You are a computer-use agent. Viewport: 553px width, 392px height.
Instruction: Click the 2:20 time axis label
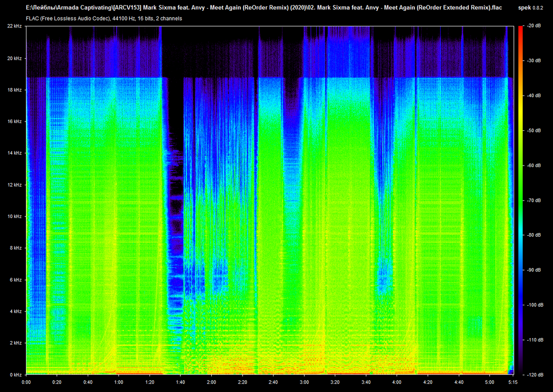coord(242,382)
